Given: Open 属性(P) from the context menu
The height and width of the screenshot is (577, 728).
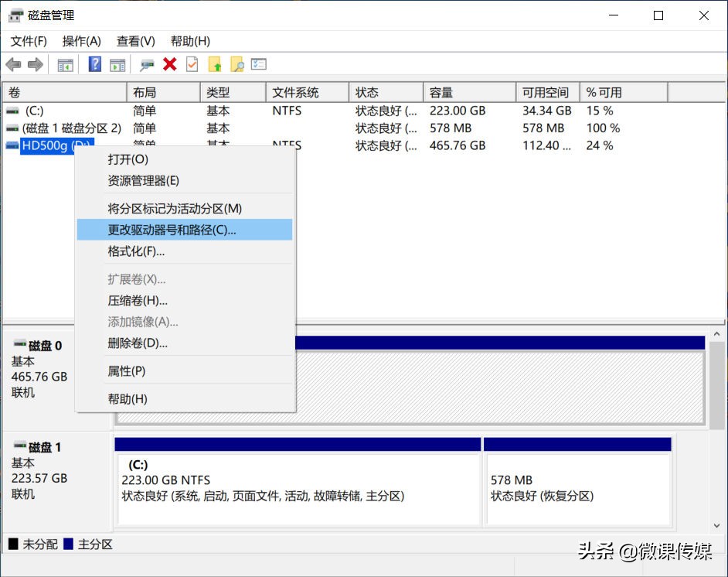Looking at the screenshot, I should (x=185, y=371).
